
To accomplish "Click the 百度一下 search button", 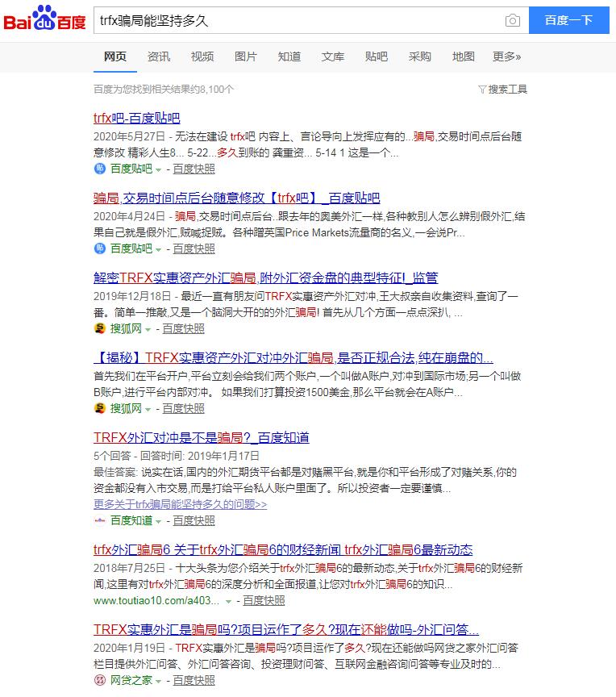I will click(569, 20).
